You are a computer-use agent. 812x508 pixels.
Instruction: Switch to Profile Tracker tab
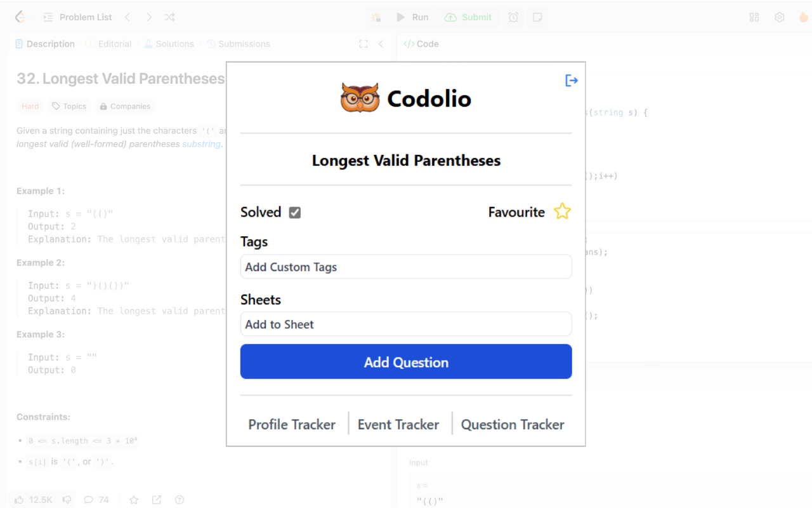292,424
